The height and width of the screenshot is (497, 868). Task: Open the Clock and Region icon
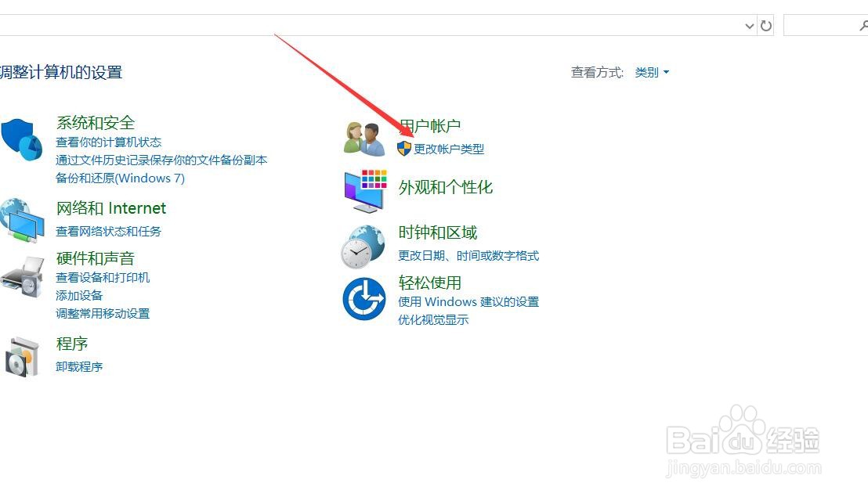[x=363, y=247]
